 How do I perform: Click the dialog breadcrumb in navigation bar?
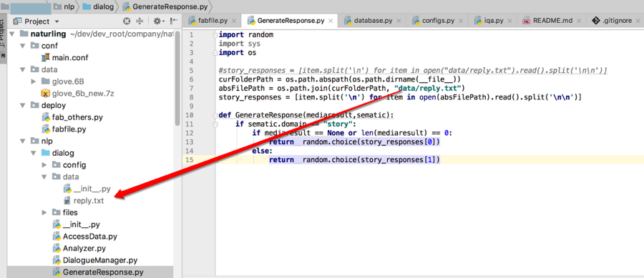(97, 6)
